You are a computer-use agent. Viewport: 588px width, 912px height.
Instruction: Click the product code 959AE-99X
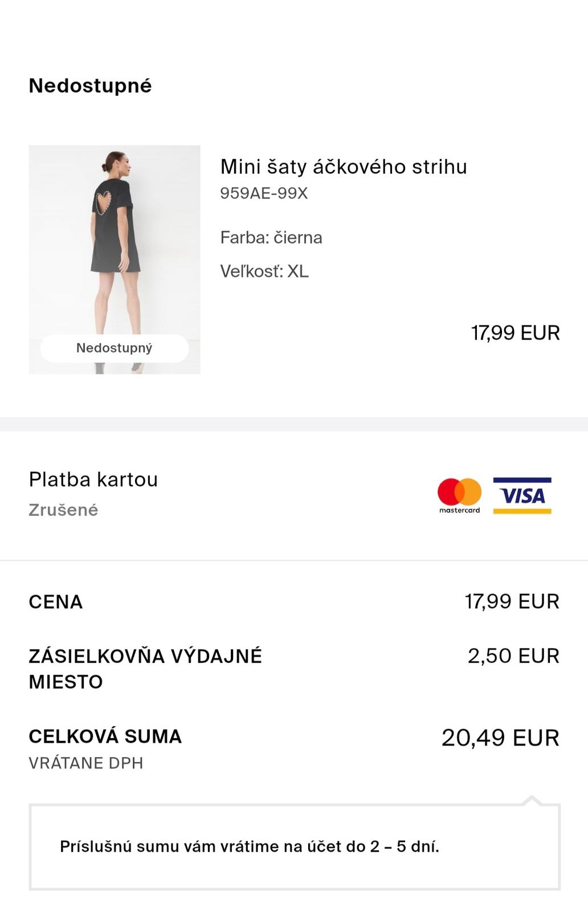click(264, 193)
